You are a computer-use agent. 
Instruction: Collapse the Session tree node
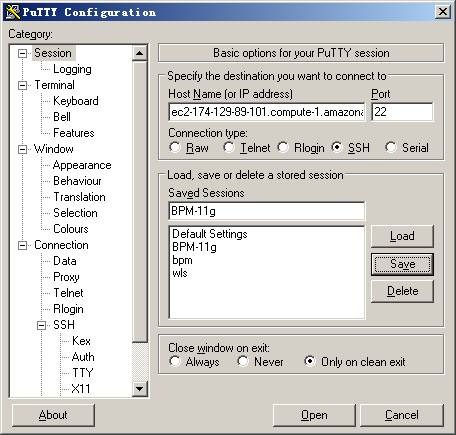[22, 53]
